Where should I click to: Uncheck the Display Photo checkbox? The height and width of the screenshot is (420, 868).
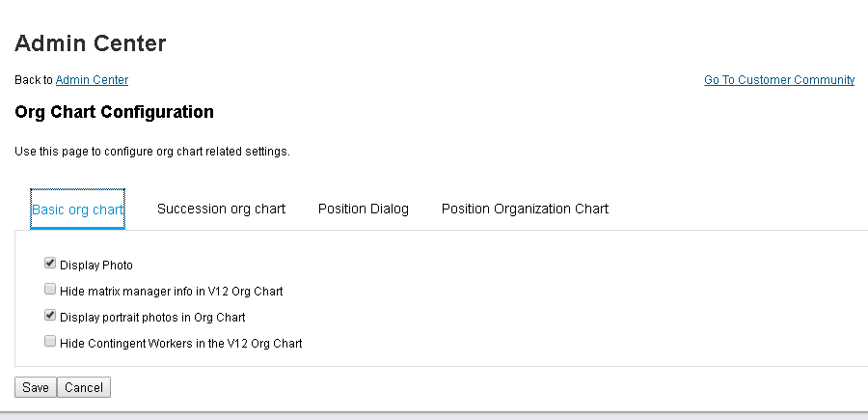pyautogui.click(x=50, y=264)
